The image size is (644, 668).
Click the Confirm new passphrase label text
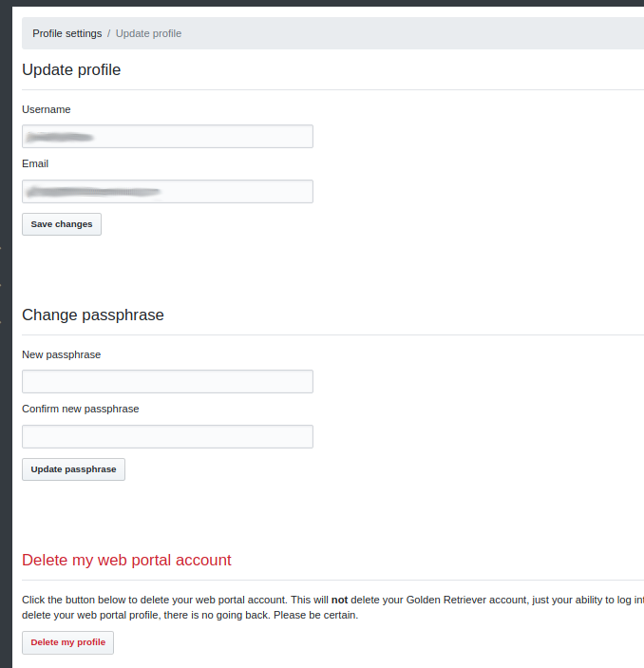coord(81,409)
